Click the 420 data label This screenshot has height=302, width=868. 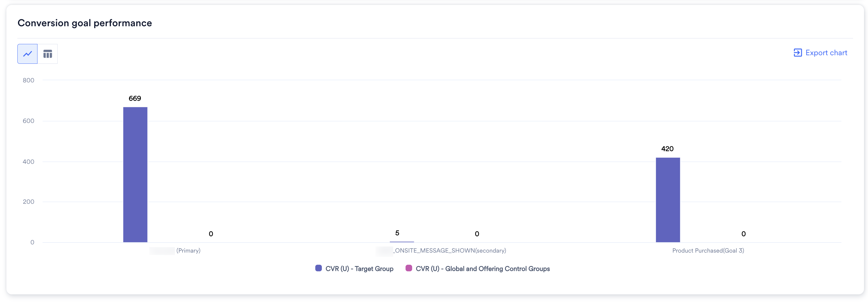click(667, 149)
